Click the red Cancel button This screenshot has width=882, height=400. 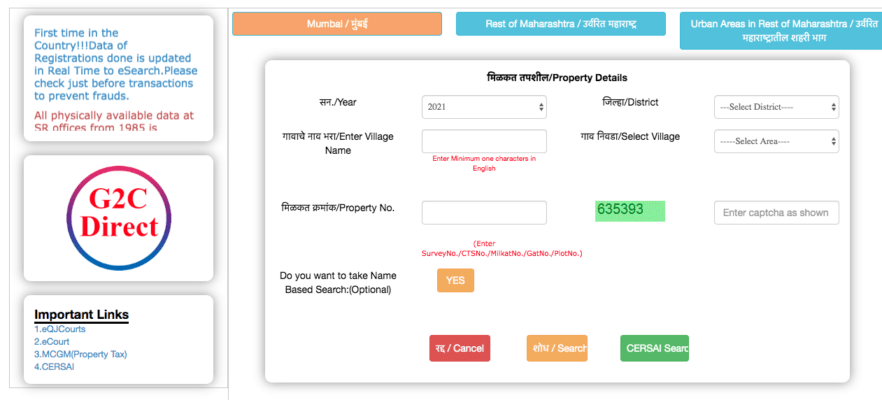click(x=460, y=348)
